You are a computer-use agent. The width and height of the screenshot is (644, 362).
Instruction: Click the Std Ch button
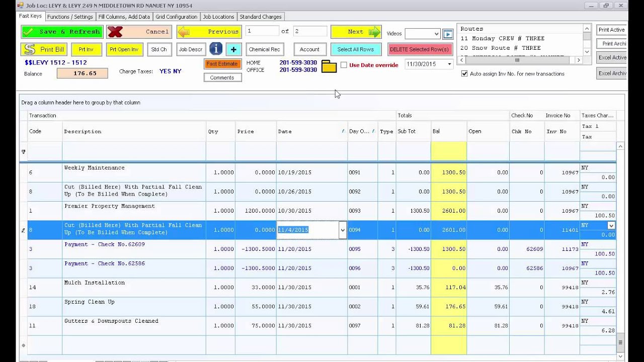(x=159, y=49)
